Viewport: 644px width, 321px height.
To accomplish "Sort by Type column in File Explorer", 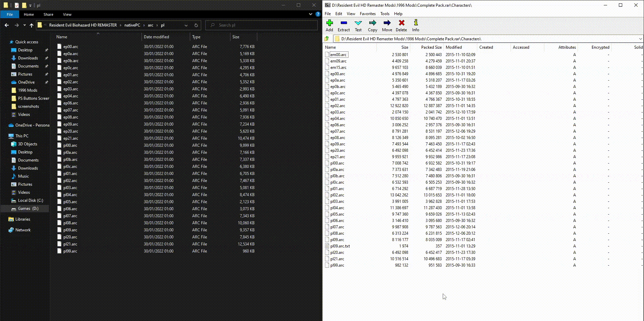I will pyautogui.click(x=210, y=37).
